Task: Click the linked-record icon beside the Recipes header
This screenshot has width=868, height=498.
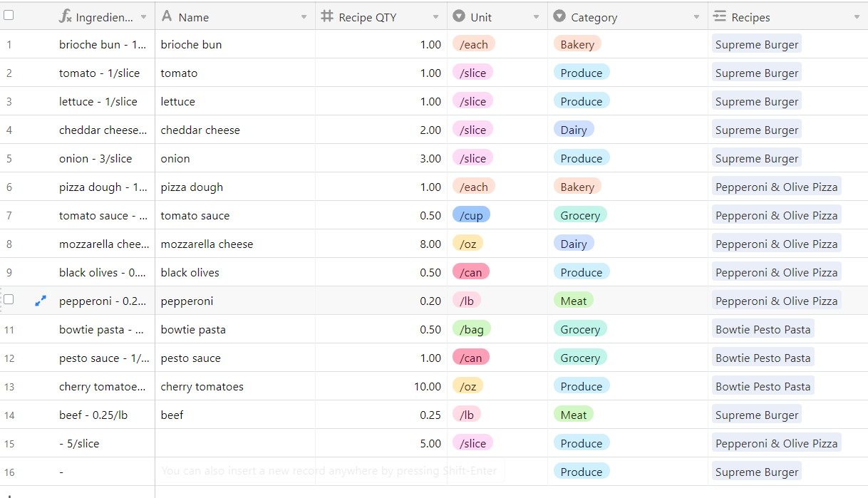Action: click(720, 16)
